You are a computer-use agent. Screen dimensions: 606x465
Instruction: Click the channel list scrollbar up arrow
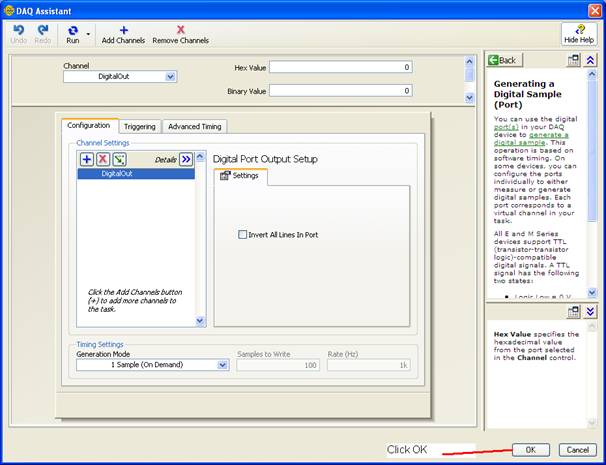(x=200, y=156)
